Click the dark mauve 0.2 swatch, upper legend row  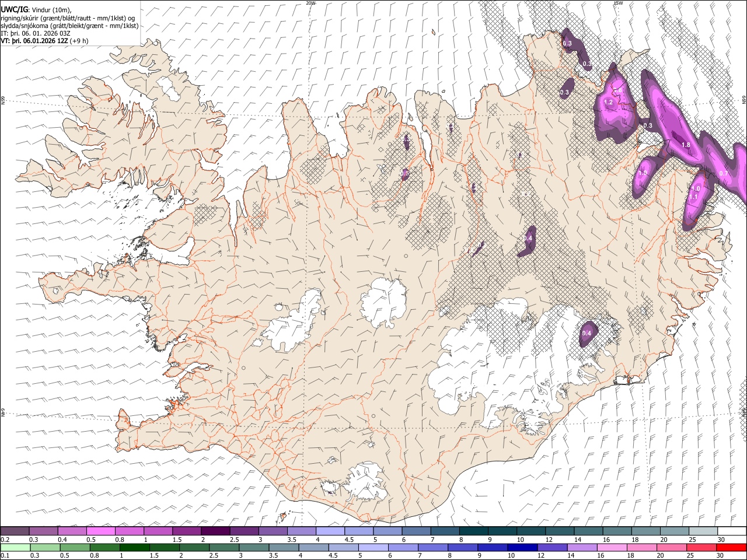[x=15, y=531]
